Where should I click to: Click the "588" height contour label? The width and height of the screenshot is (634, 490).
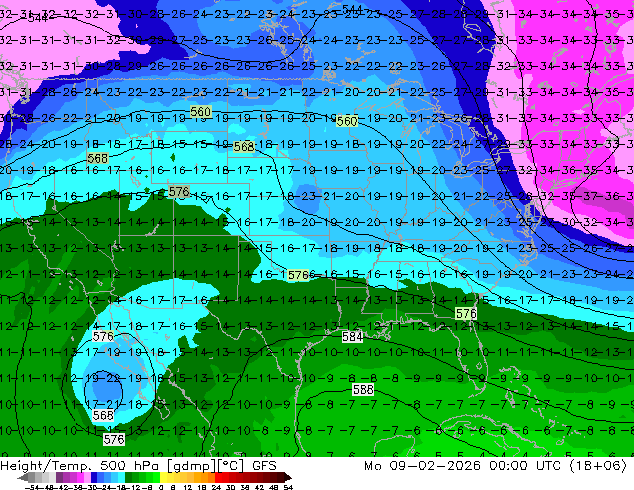tap(363, 389)
